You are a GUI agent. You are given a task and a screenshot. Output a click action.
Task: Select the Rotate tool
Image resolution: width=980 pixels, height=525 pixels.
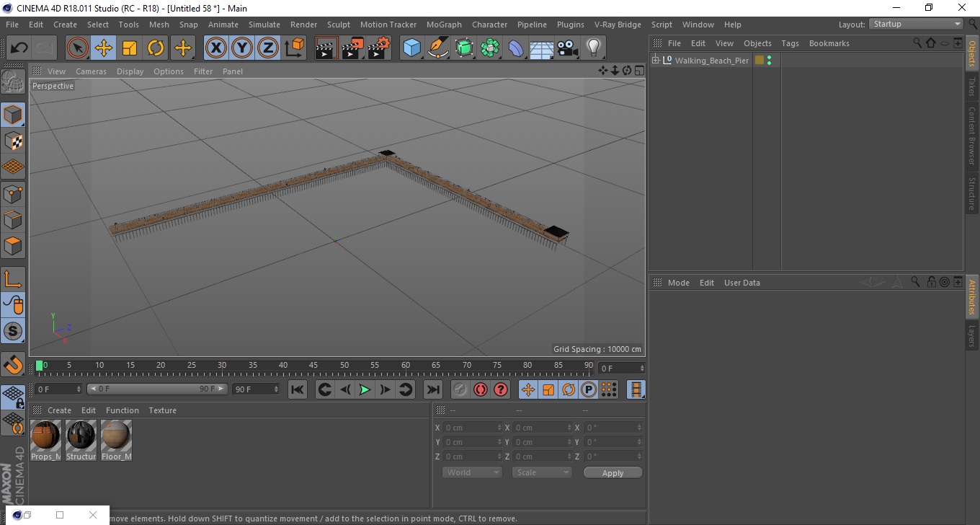[156, 48]
